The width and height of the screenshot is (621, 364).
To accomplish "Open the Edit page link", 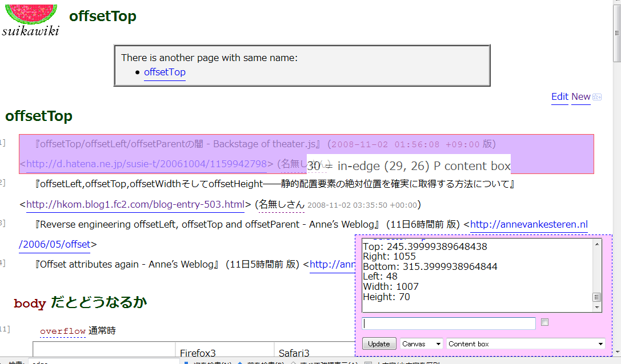I will click(x=559, y=96).
